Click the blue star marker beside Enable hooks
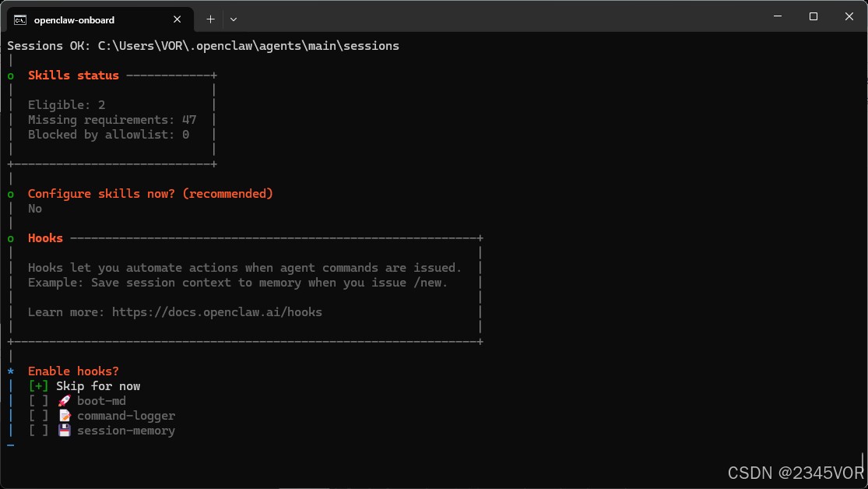Viewport: 868px width, 489px height. coord(11,371)
